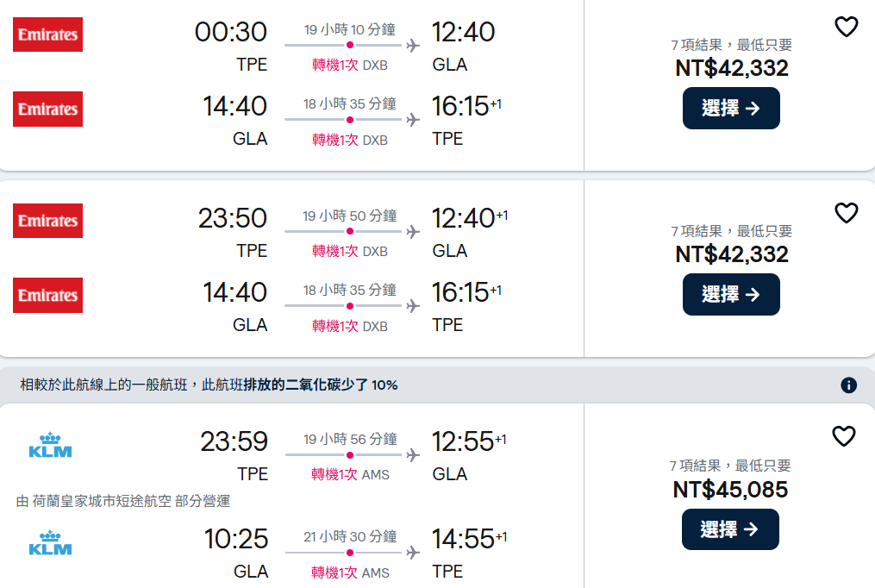Click the 轉機1次 AMS label under 19 小時 56 分鐘
This screenshot has width=875, height=588.
click(350, 474)
